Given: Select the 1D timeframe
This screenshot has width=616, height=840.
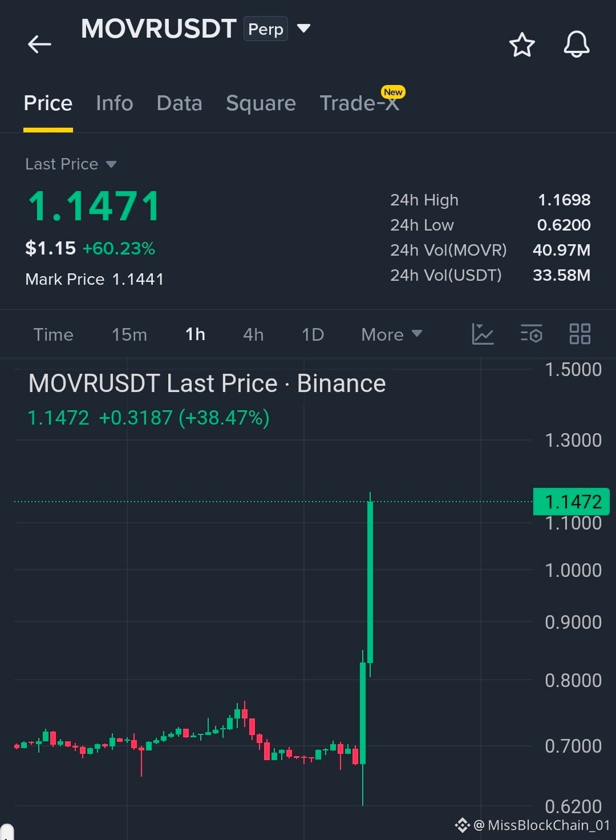Looking at the screenshot, I should [313, 334].
